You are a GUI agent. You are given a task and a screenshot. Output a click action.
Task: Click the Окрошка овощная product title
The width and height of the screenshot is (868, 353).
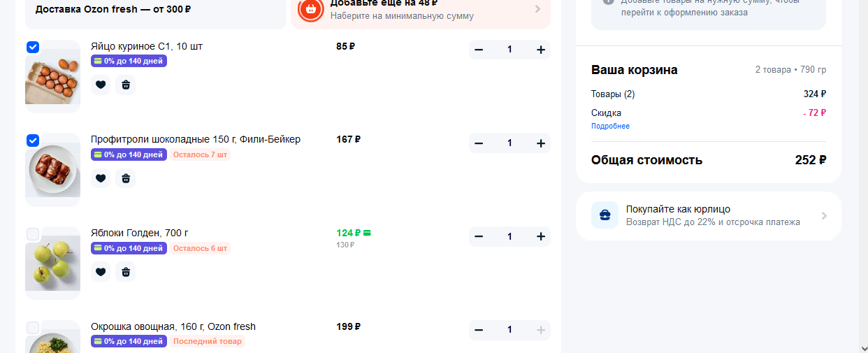pyautogui.click(x=173, y=326)
